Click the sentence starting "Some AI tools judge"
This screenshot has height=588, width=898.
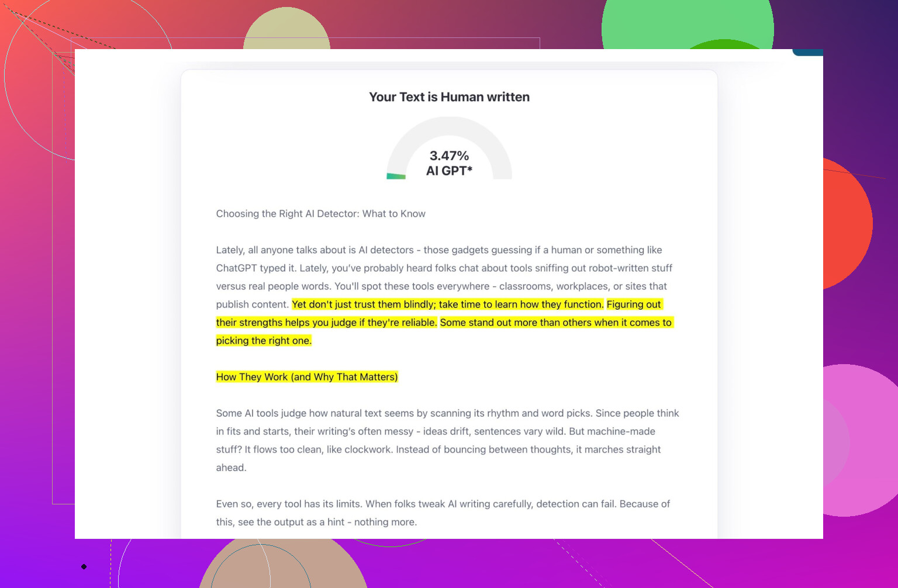(403, 413)
